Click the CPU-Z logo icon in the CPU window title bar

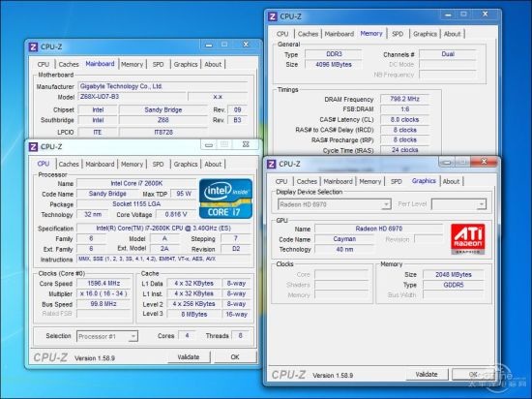(33, 146)
